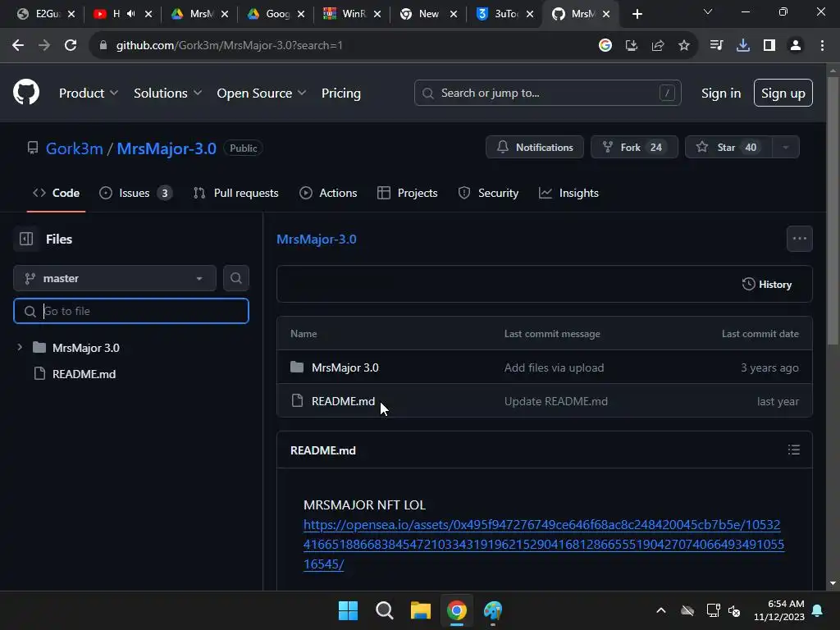Open Chrome media control icon

[x=716, y=46]
